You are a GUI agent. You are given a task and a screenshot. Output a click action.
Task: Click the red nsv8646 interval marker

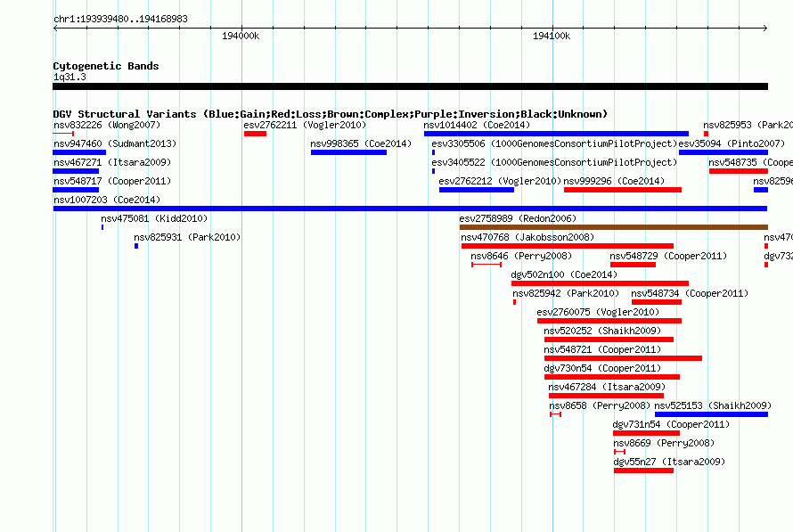tap(486, 265)
